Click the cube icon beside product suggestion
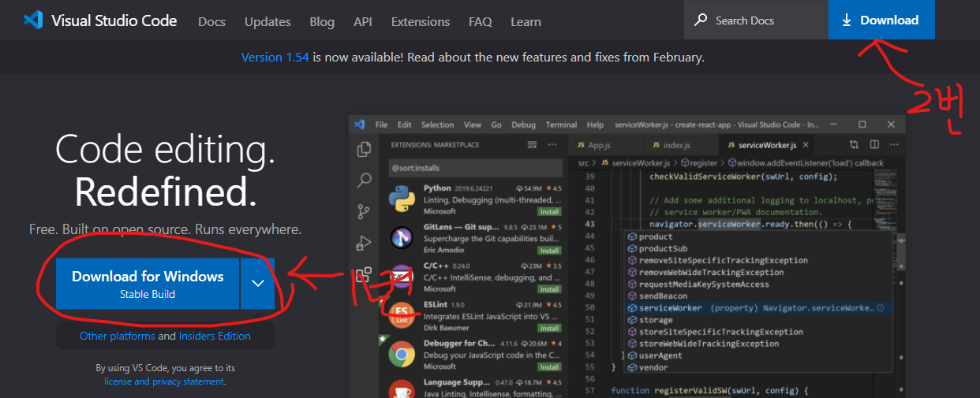The height and width of the screenshot is (398, 980). click(632, 236)
